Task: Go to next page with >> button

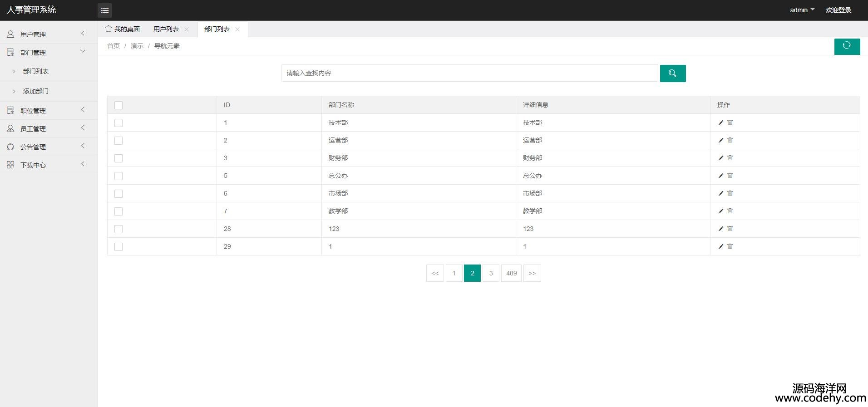Action: tap(532, 273)
